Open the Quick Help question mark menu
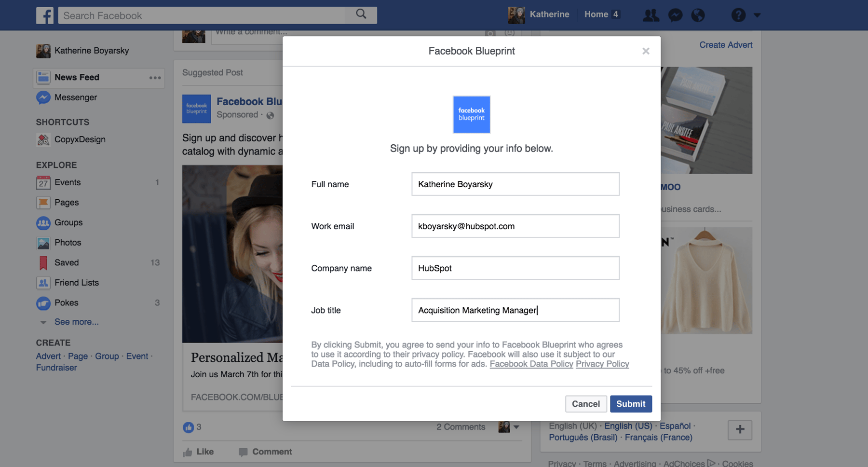 tap(737, 15)
